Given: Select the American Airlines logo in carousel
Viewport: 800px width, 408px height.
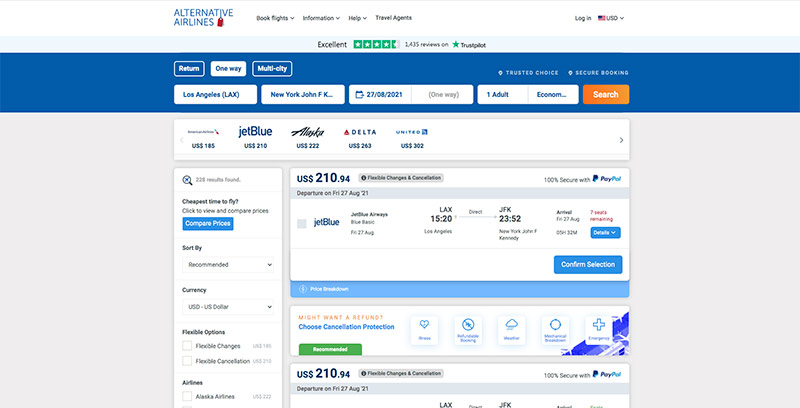Looking at the screenshot, I should [203, 132].
